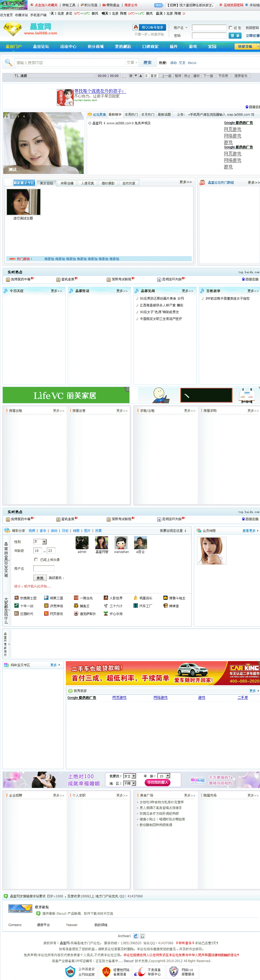The height and width of the screenshot is (980, 260).
Task: Expand 我要出现在这里 arrow
Action: (x=185, y=530)
